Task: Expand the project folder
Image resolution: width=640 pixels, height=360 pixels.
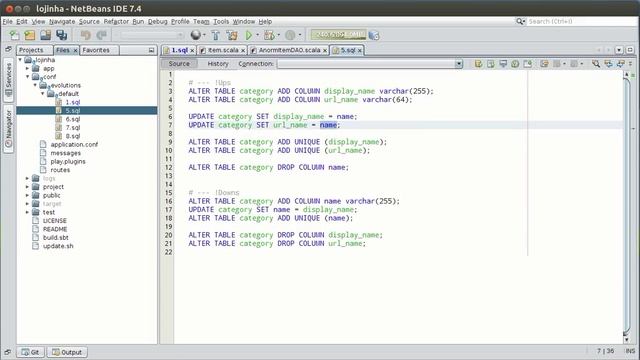Action: pyautogui.click(x=27, y=187)
